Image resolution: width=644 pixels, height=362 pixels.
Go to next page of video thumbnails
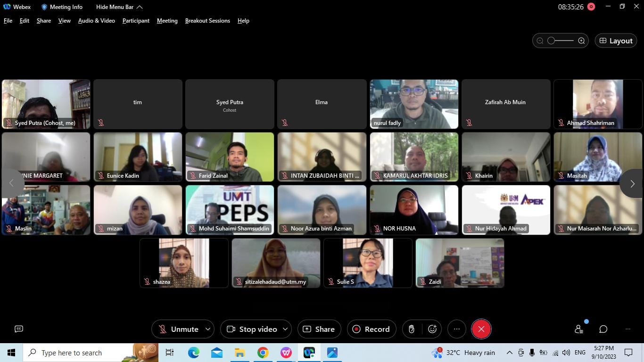[x=632, y=184]
